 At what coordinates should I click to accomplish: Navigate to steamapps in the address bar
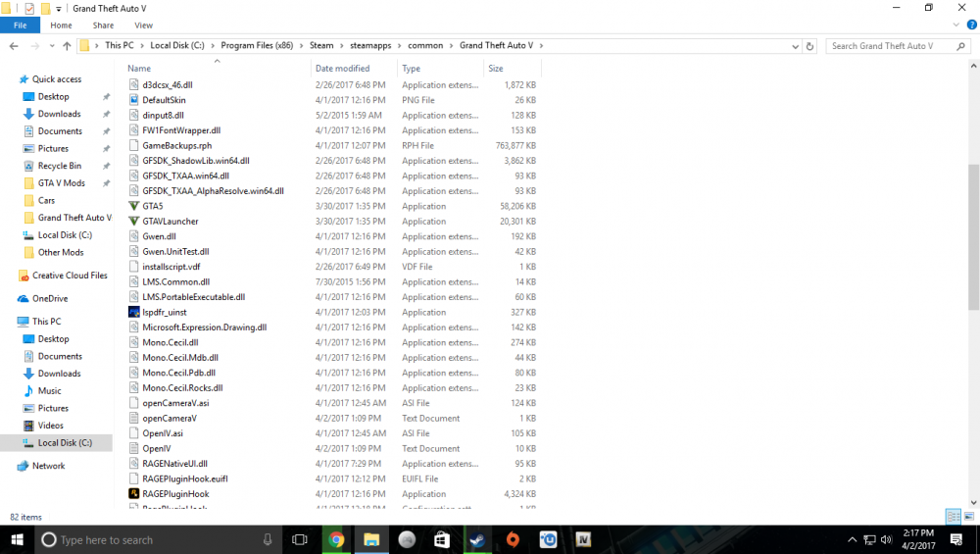click(370, 46)
